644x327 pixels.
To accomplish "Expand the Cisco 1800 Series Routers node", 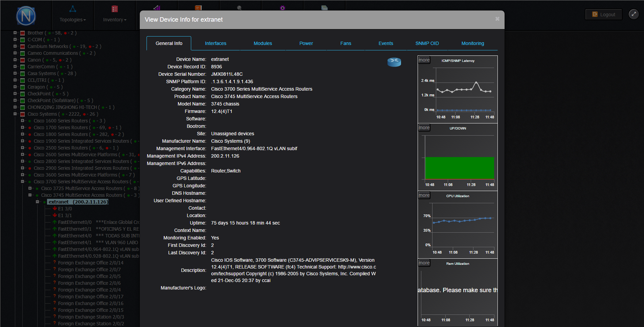I will click(22, 134).
